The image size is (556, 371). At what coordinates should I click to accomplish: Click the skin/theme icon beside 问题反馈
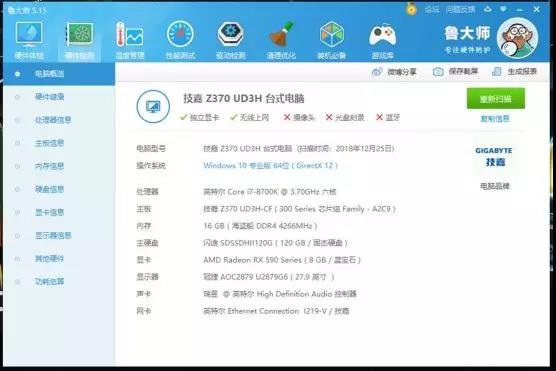point(488,9)
